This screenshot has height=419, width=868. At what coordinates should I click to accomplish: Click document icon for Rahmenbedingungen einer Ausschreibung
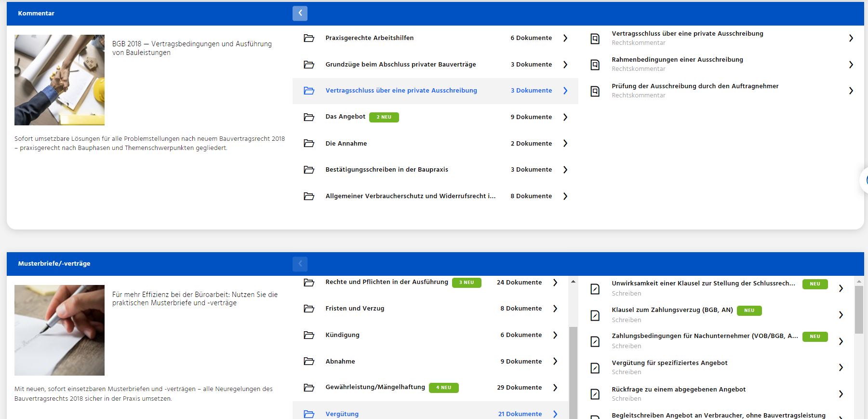point(595,65)
